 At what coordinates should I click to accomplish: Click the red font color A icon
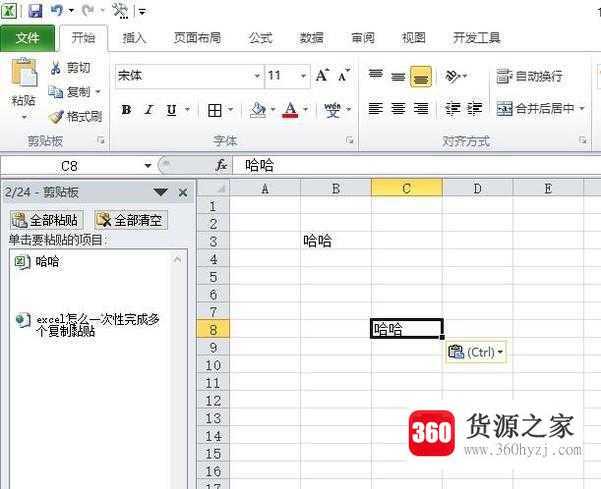290,110
